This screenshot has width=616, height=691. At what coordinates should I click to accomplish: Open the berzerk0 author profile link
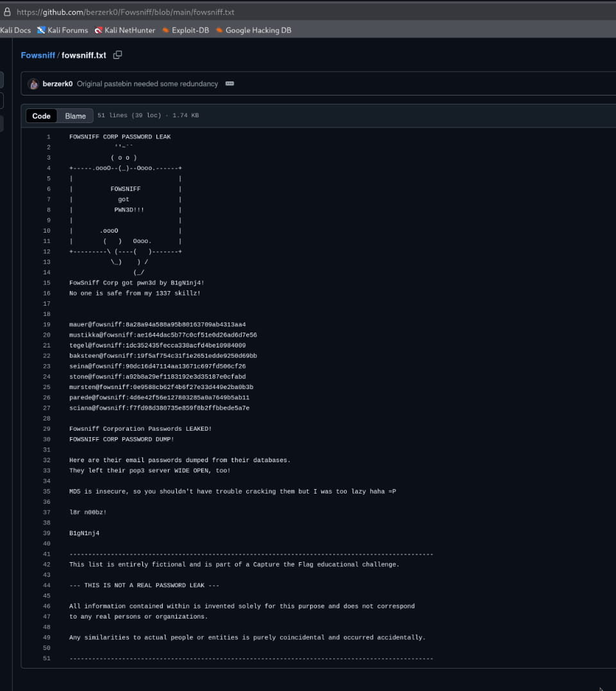(x=57, y=84)
